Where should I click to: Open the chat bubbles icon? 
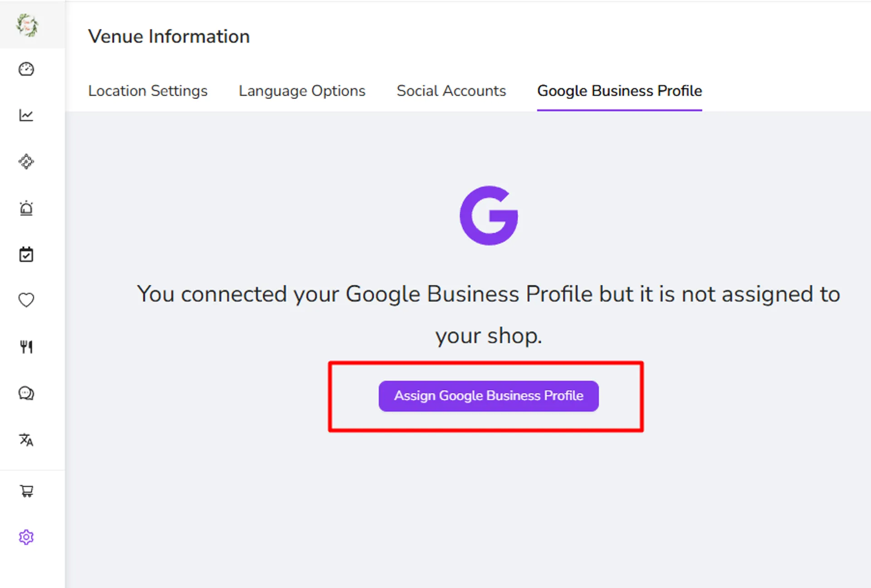pyautogui.click(x=26, y=393)
